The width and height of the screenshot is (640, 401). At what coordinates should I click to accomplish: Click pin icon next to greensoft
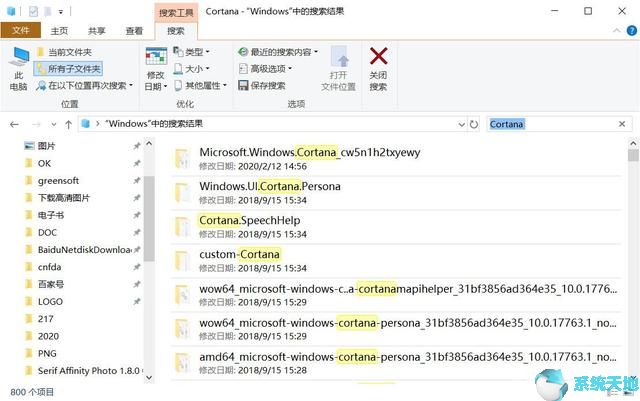point(137,180)
